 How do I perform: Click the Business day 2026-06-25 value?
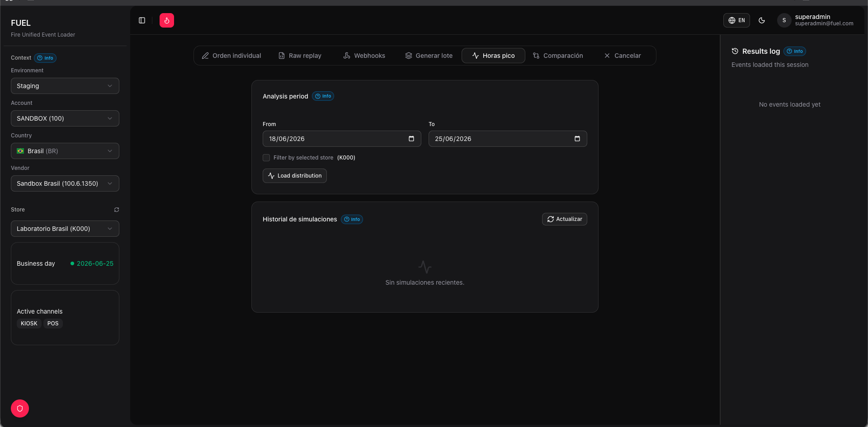(x=95, y=263)
